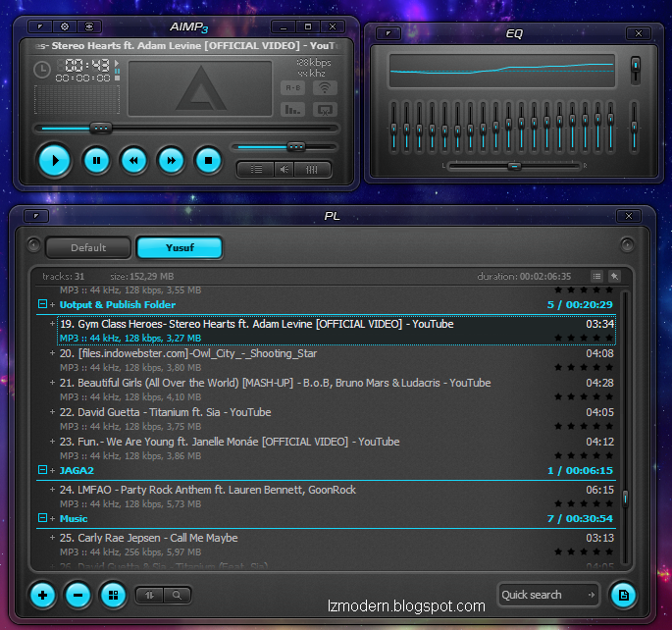Select track 25 Carly Rae Jepsen Call Me Maybe
This screenshot has width=672, height=630.
(x=336, y=545)
